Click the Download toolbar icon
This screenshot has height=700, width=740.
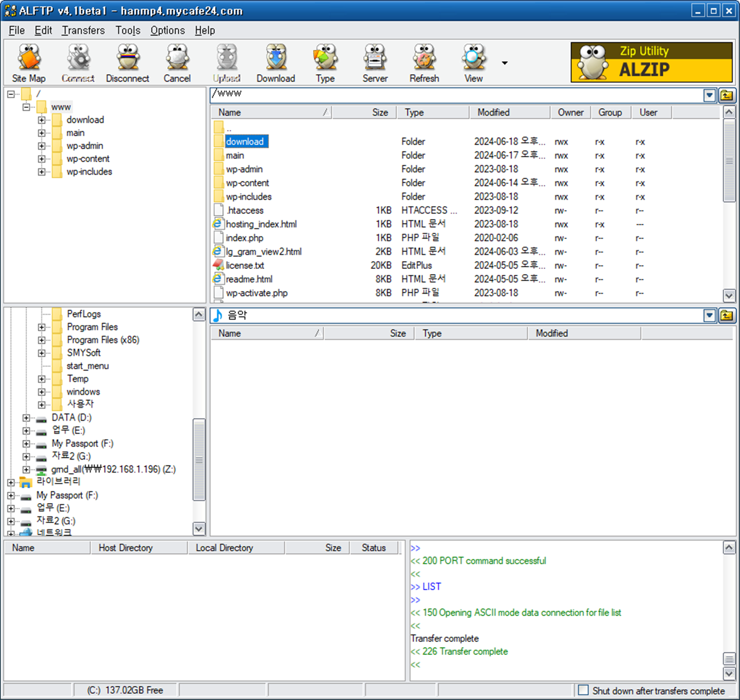coord(276,62)
